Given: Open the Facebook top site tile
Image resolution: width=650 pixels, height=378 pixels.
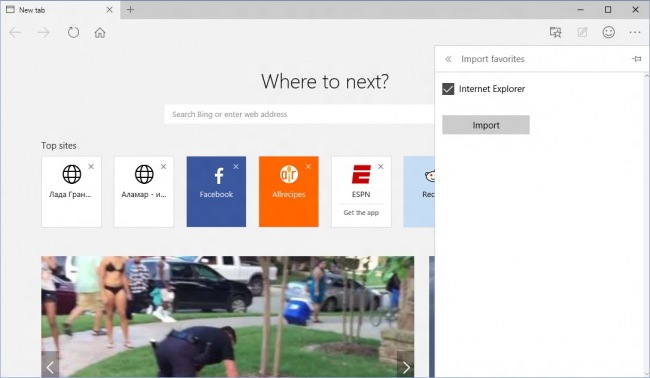Looking at the screenshot, I should (x=216, y=191).
